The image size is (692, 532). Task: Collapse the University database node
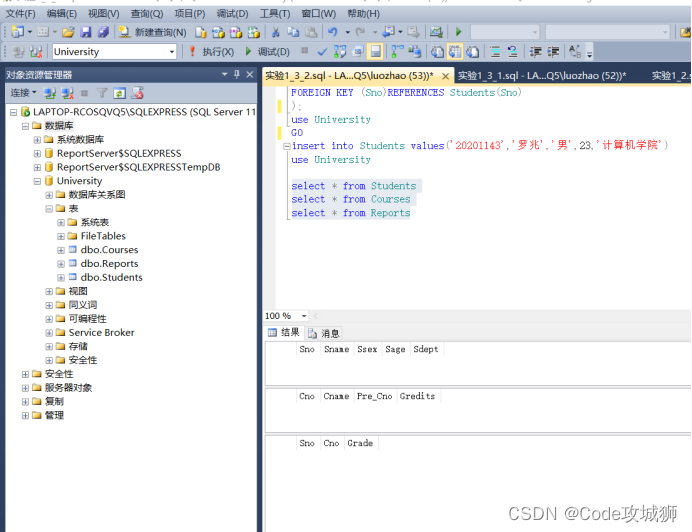(37, 181)
